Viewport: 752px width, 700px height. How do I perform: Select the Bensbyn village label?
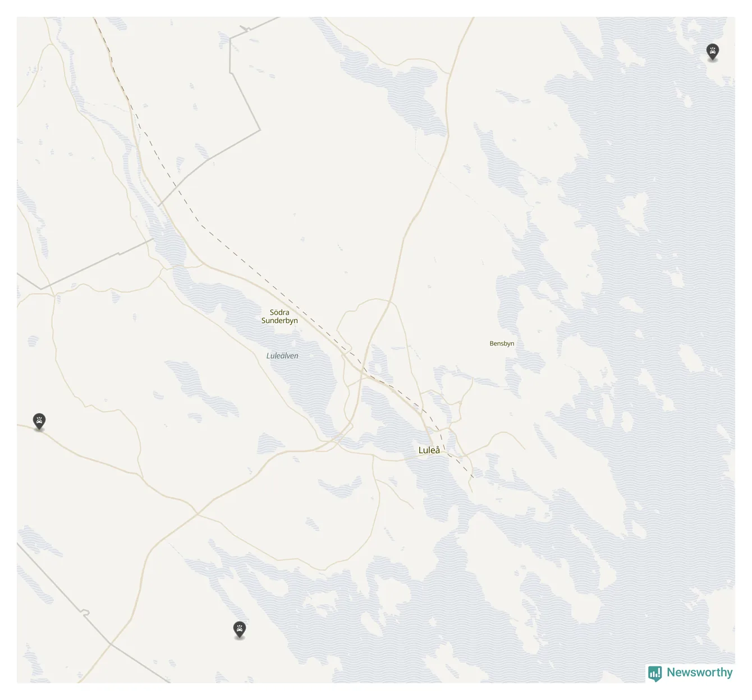coord(502,343)
